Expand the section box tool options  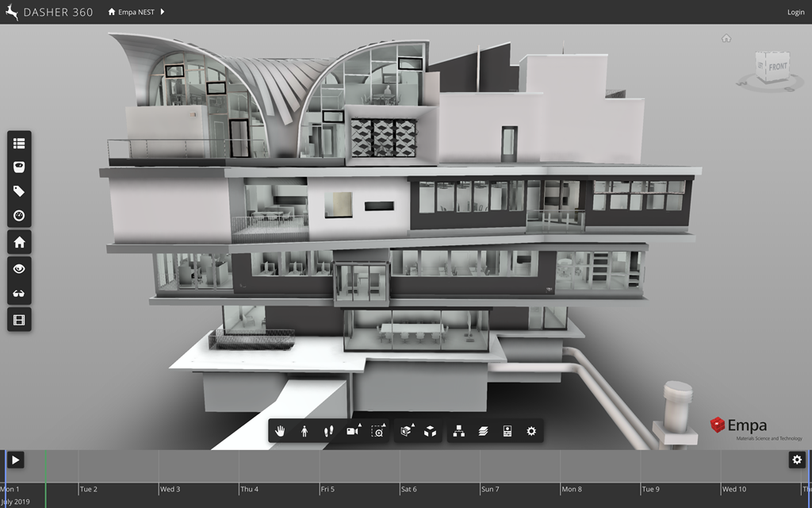407,431
